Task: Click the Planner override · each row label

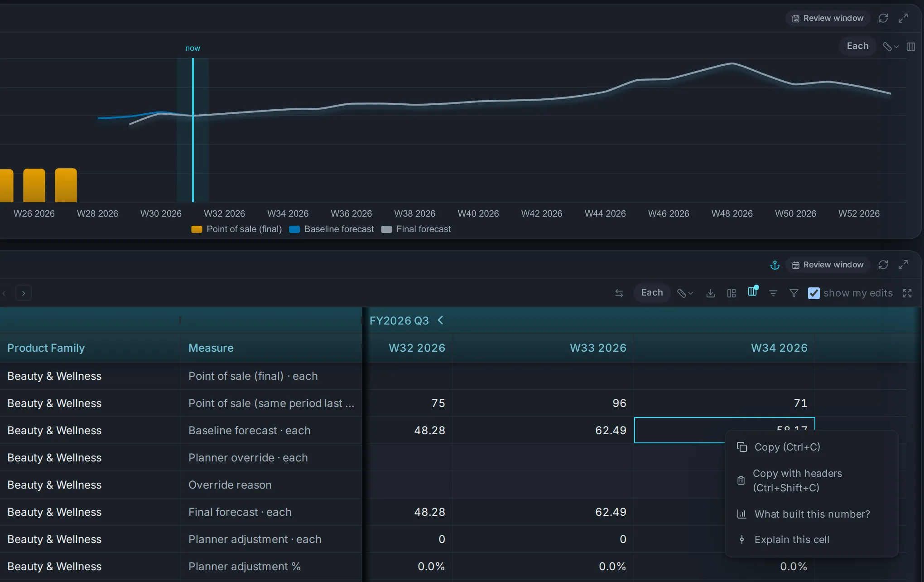Action: 248,457
